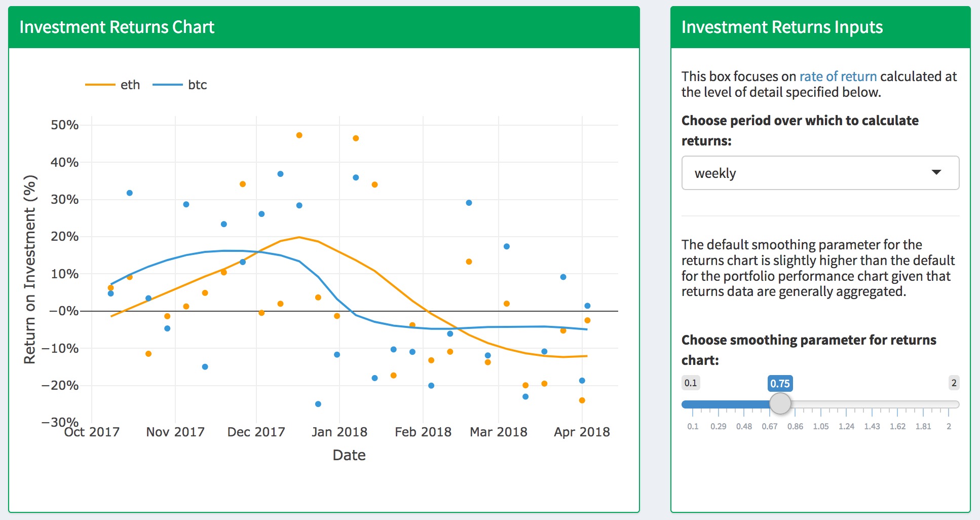Click the Investment Returns Inputs header
The width and height of the screenshot is (980, 520).
(782, 27)
